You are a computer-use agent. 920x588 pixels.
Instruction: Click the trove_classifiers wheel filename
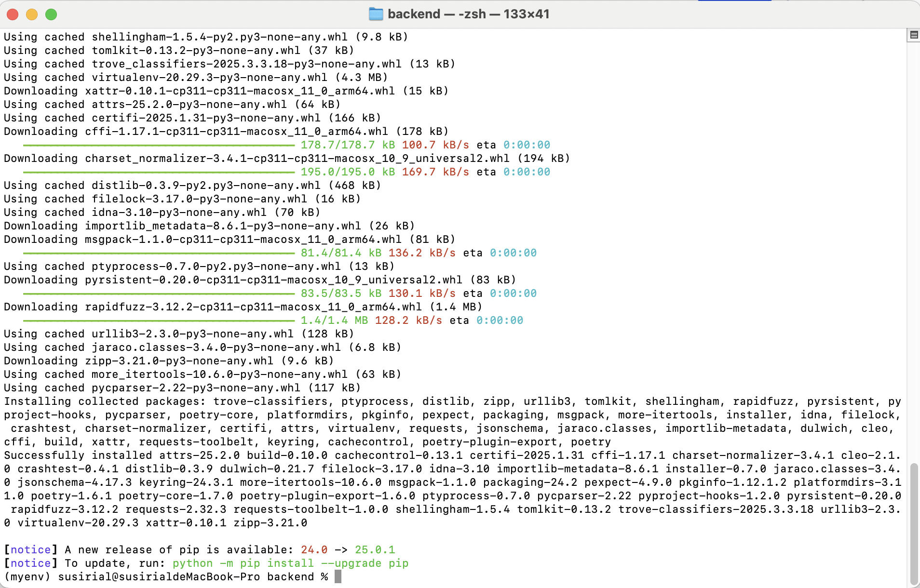[246, 64]
